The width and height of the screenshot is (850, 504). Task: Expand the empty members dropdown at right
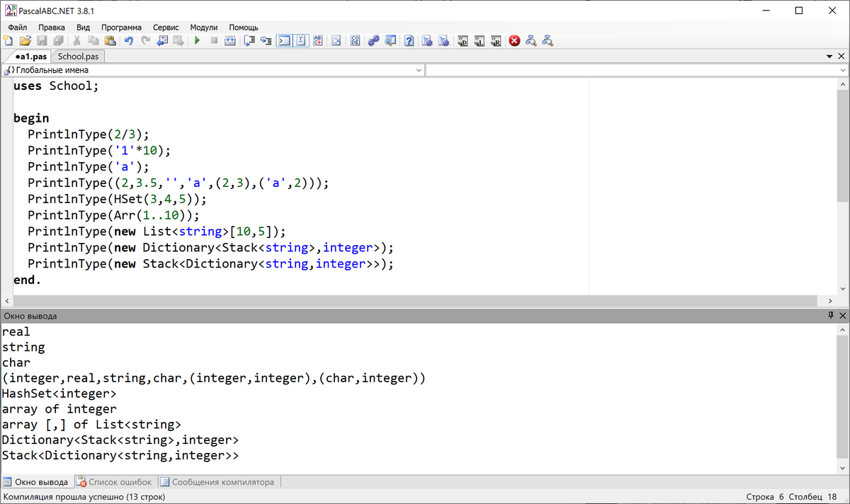pos(842,70)
